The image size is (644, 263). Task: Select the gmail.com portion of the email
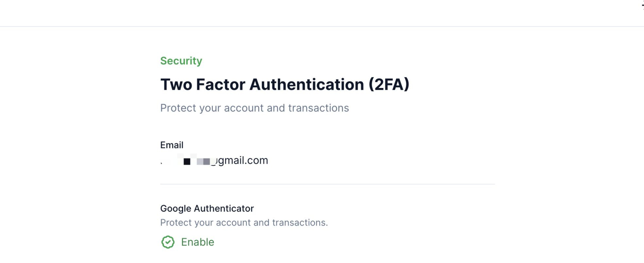243,160
